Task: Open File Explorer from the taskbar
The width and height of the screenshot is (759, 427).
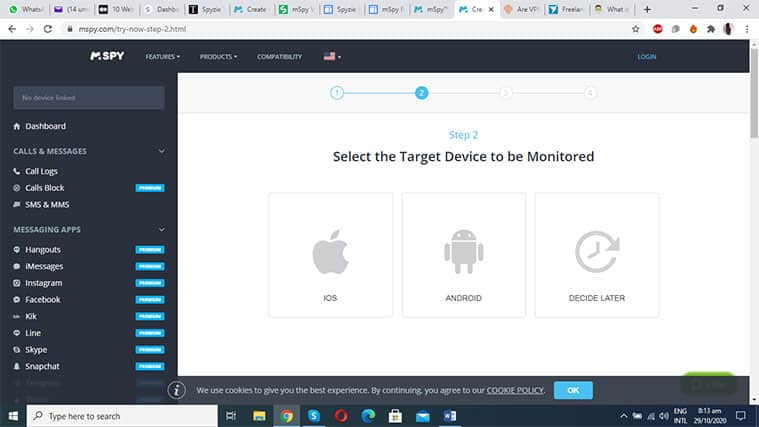Action: [259, 416]
